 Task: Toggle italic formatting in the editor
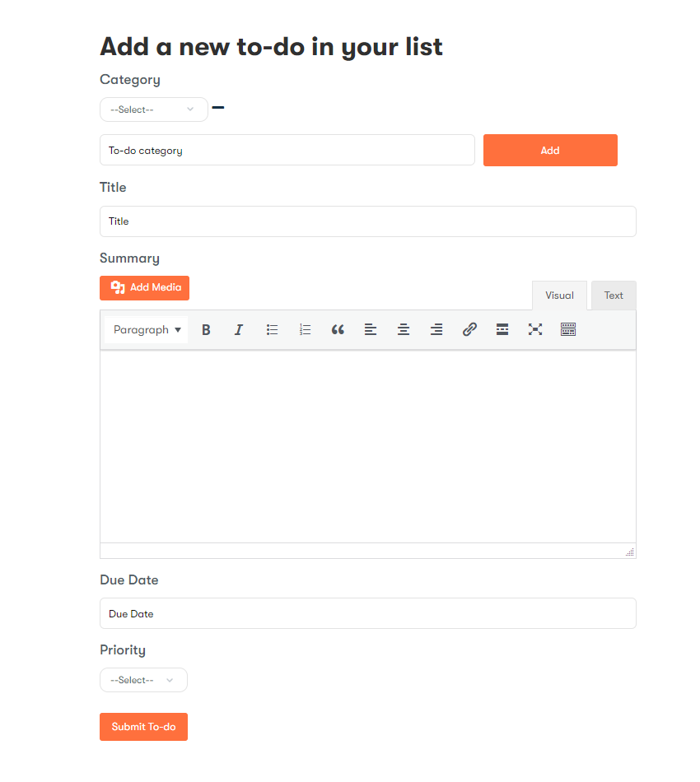[239, 329]
